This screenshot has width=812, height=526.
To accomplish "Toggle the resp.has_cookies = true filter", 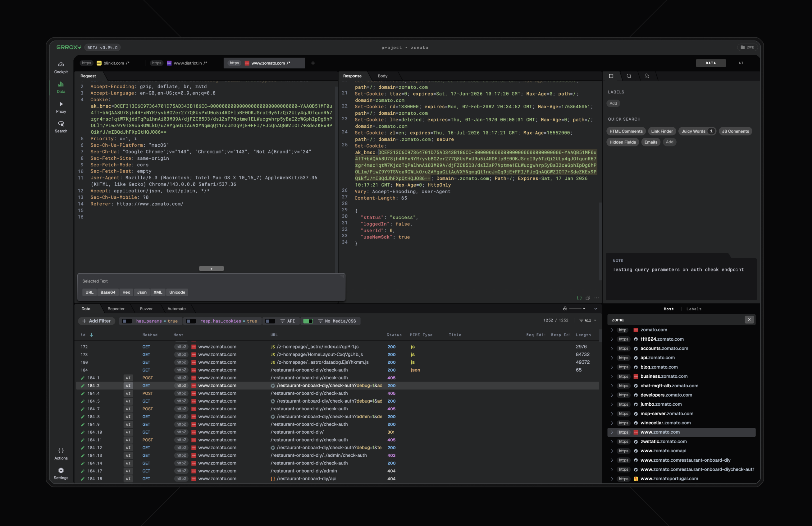I will 191,321.
